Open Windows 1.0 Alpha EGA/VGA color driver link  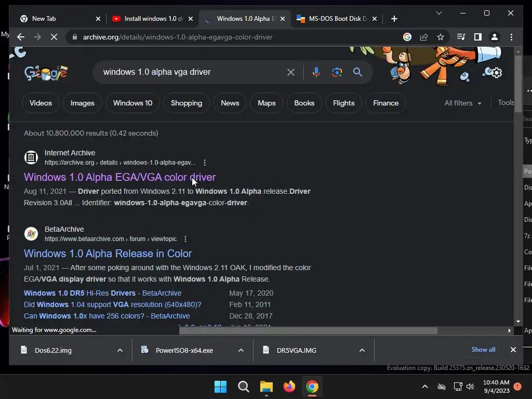click(x=120, y=177)
